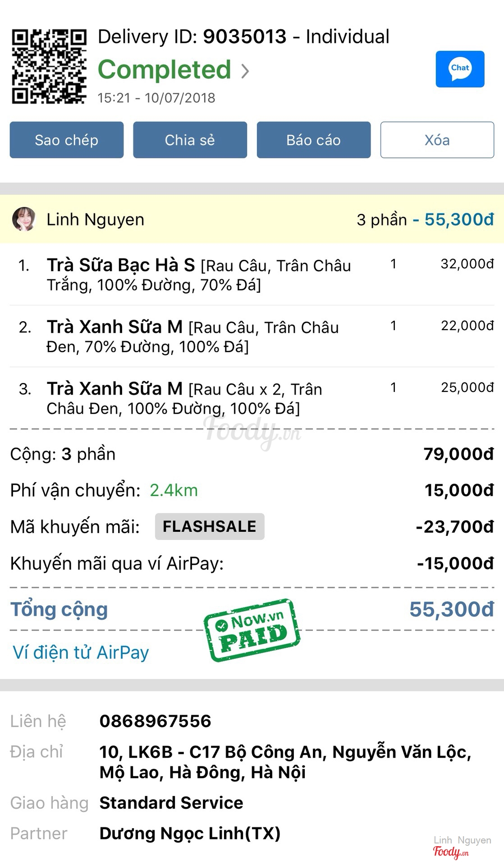
Task: Tap the Now.vn PAID stamp
Action: (x=252, y=630)
